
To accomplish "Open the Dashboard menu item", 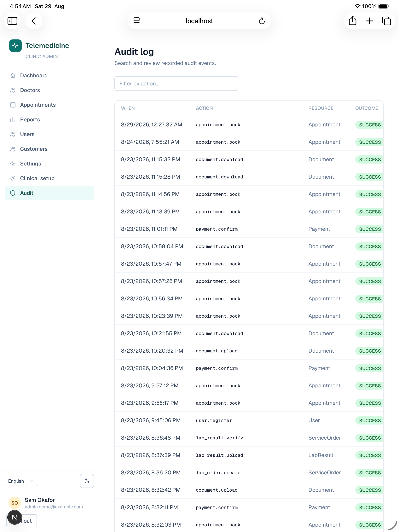I will pyautogui.click(x=49, y=76).
